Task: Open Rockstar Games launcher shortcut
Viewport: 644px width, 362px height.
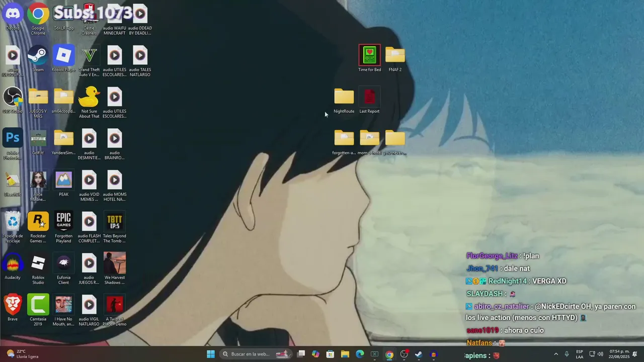Action: tap(38, 227)
